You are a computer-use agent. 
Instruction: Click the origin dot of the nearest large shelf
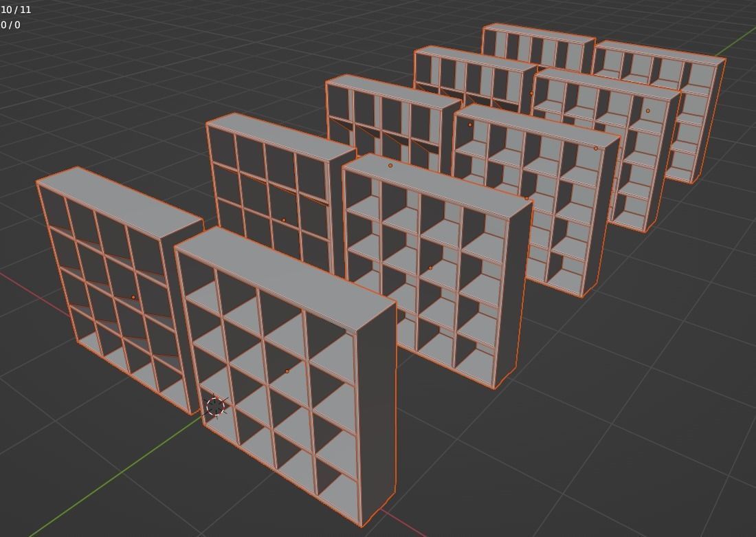click(x=287, y=371)
